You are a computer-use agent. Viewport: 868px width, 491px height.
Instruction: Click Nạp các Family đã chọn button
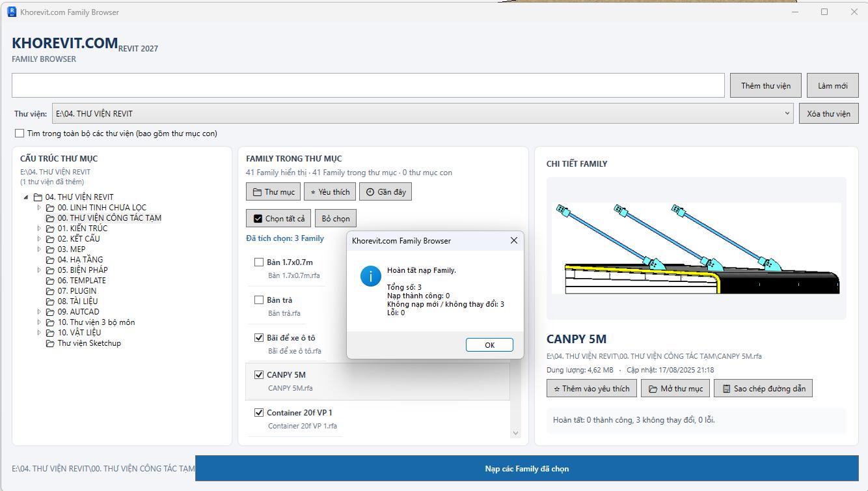pyautogui.click(x=526, y=469)
